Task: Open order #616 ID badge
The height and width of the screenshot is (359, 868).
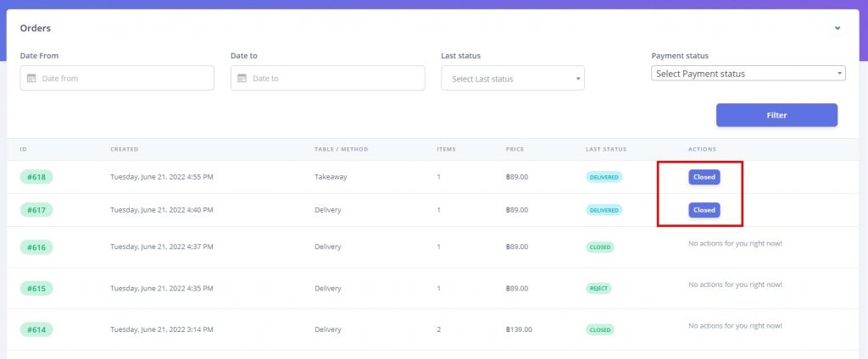Action: pos(36,246)
